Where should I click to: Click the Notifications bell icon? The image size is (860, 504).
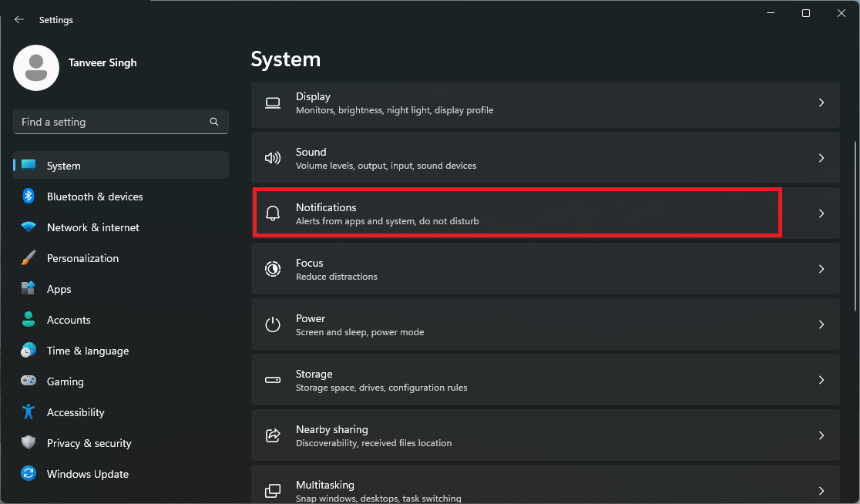[x=273, y=213]
